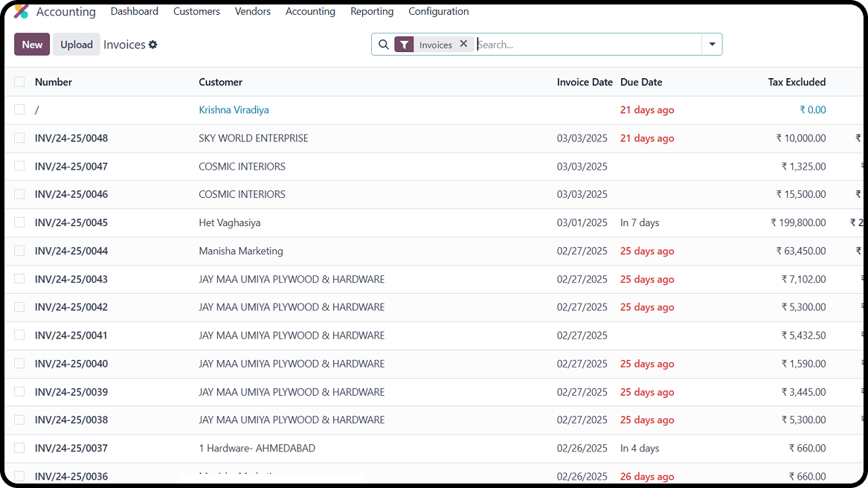Image resolution: width=868 pixels, height=488 pixels.
Task: Select checkbox for INV/24-25/0048
Action: 19,138
